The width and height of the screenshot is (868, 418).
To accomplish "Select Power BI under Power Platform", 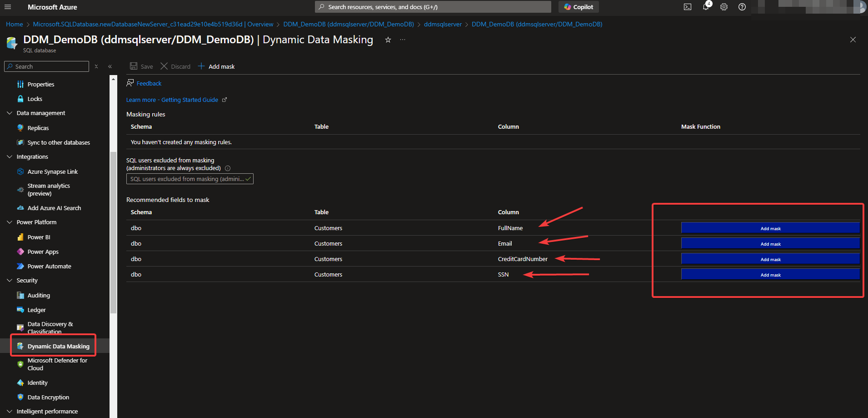I will (38, 237).
